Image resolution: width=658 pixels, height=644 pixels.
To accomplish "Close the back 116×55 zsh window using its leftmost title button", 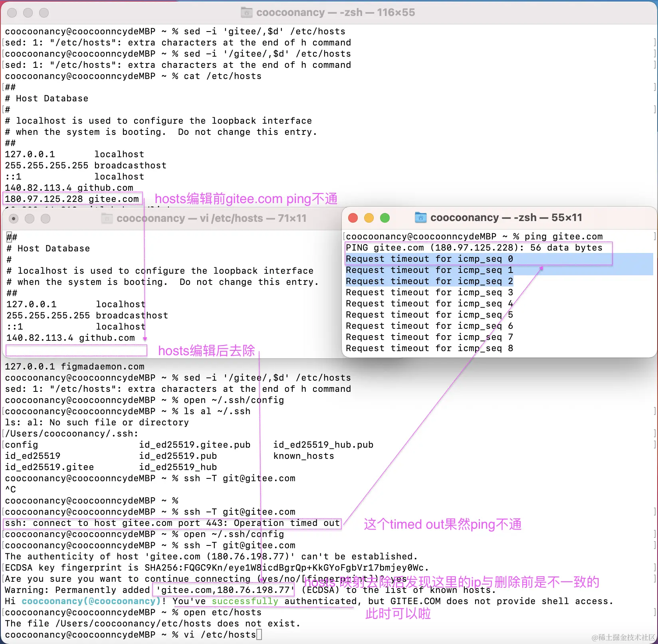I will pyautogui.click(x=12, y=13).
